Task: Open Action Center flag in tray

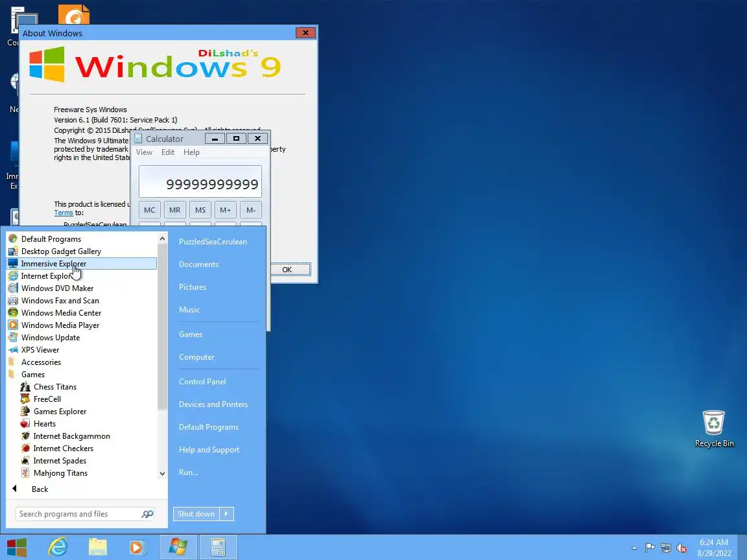Action: tap(649, 548)
